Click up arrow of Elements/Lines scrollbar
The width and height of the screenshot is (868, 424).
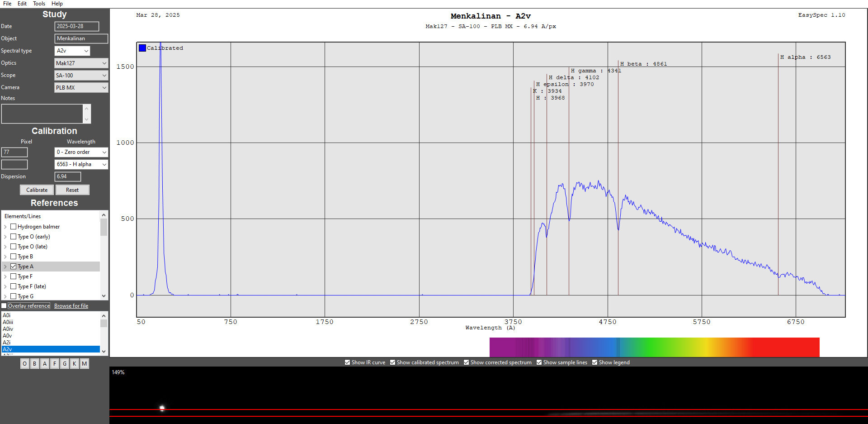point(104,215)
